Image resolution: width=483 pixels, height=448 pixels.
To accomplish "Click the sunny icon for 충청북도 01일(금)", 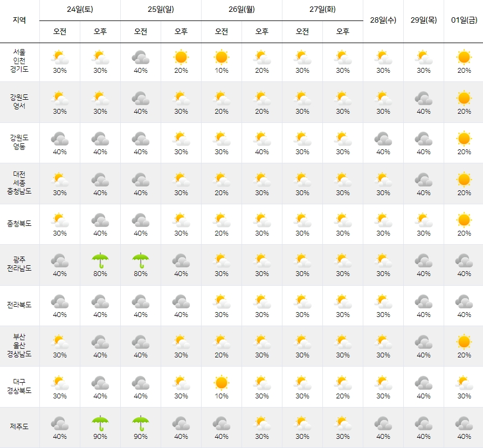I will click(x=464, y=220).
